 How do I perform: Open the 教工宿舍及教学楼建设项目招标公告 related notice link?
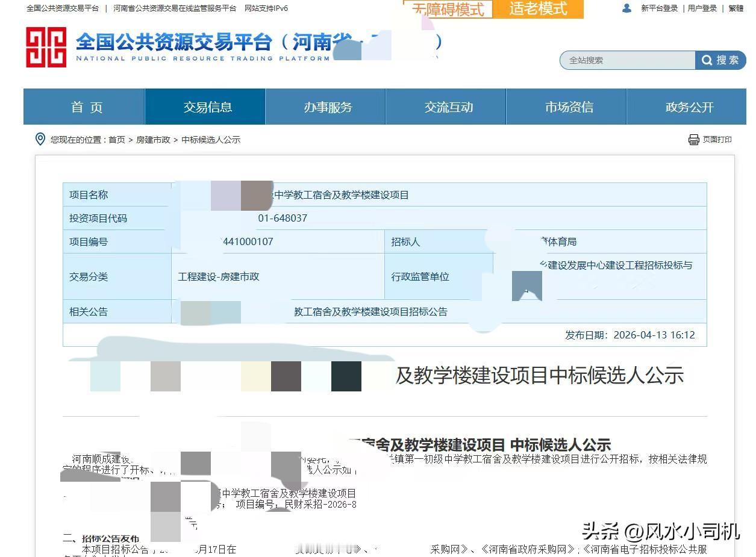[370, 311]
